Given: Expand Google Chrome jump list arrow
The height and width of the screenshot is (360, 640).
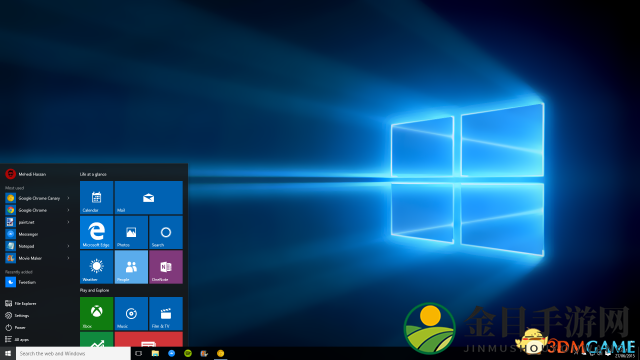Looking at the screenshot, I should coord(68,210).
